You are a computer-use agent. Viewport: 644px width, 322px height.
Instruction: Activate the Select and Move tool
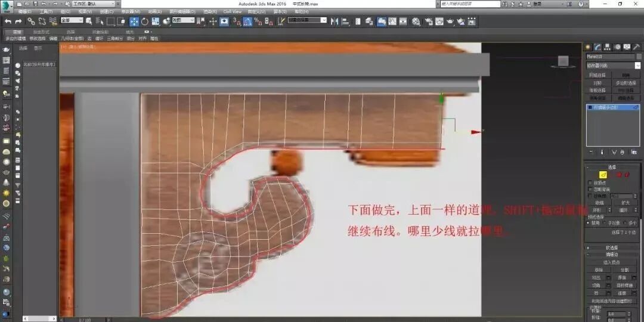tap(134, 21)
